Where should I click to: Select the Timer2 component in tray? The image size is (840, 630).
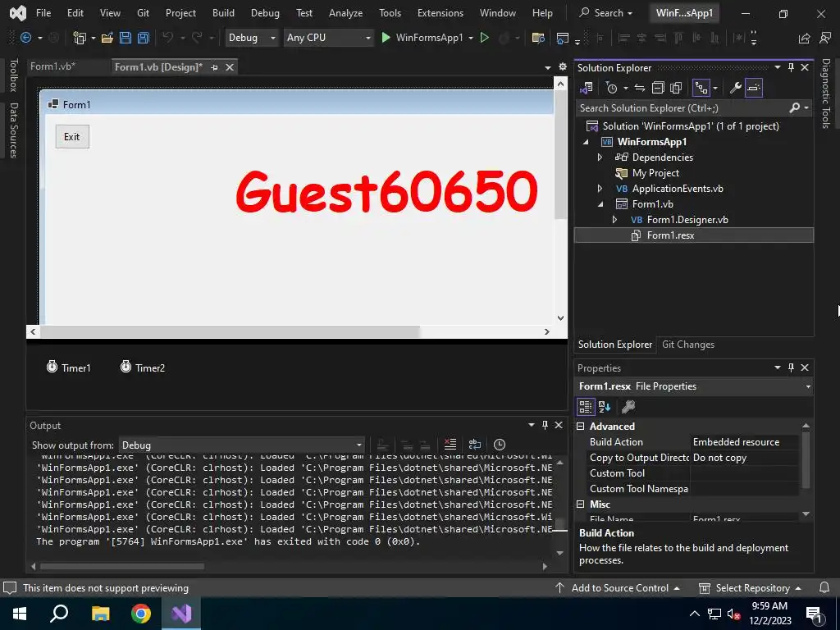tap(143, 367)
